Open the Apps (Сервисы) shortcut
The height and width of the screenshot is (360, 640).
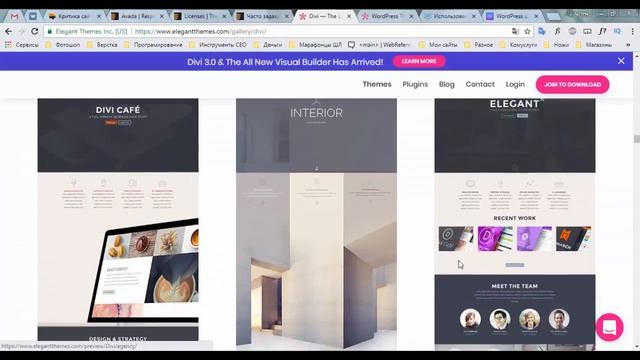tap(21, 45)
